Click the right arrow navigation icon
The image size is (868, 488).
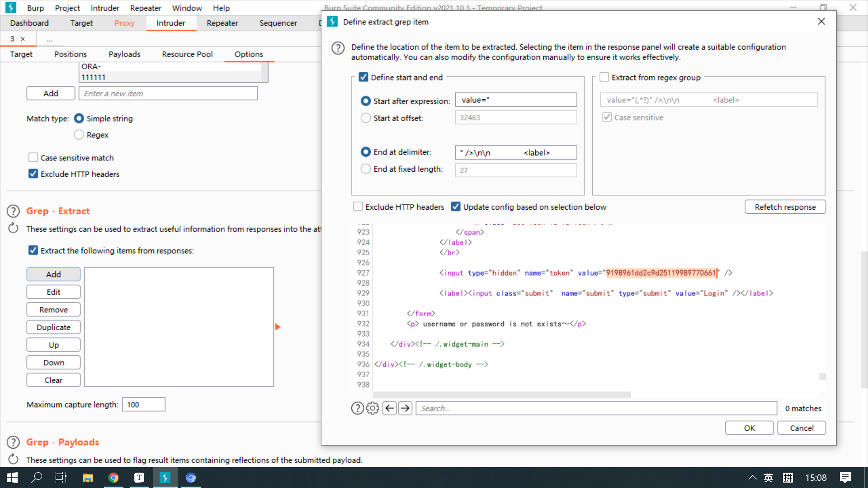406,408
